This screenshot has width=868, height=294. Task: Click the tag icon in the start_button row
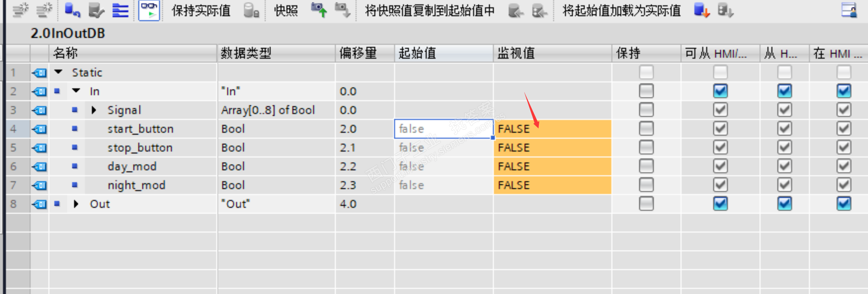click(40, 129)
